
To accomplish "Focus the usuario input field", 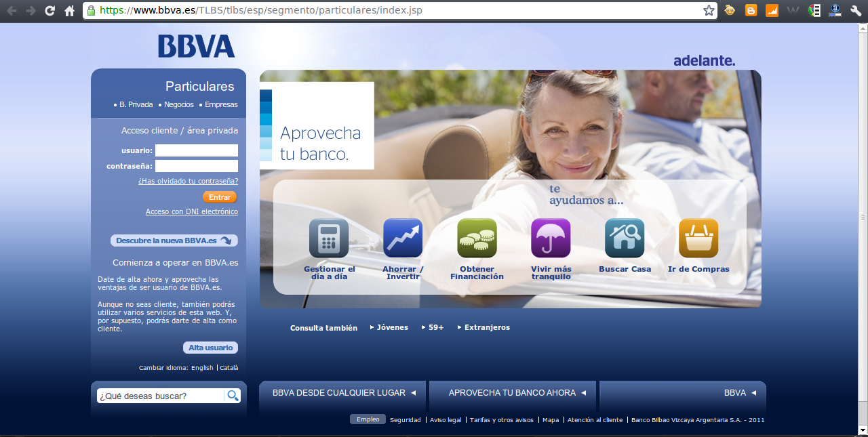I will point(197,150).
